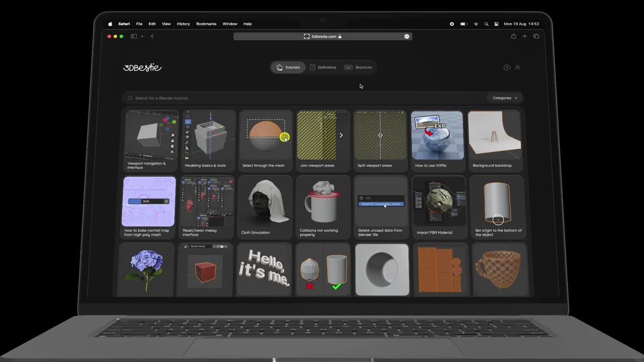Open the Help menu
The width and height of the screenshot is (644, 362).
coord(248,24)
